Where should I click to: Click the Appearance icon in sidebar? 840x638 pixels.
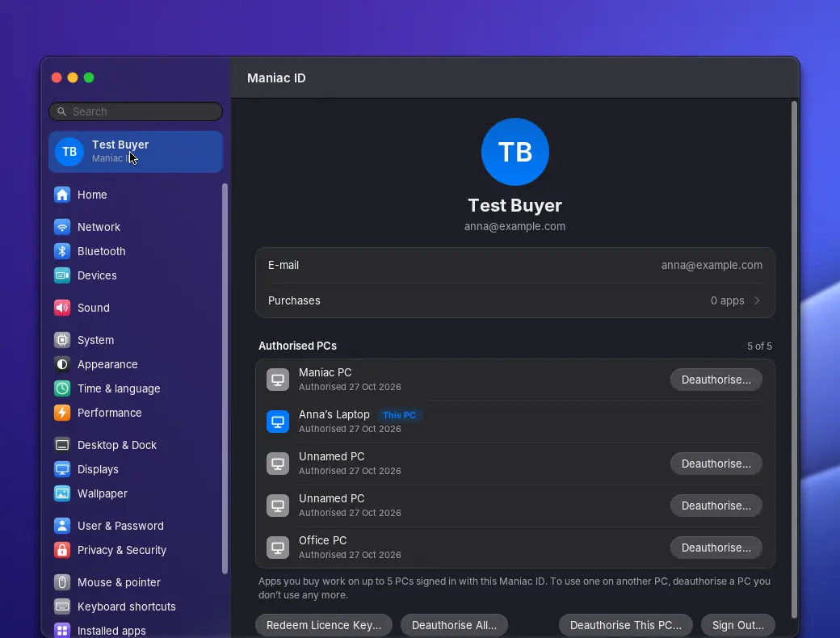[62, 365]
